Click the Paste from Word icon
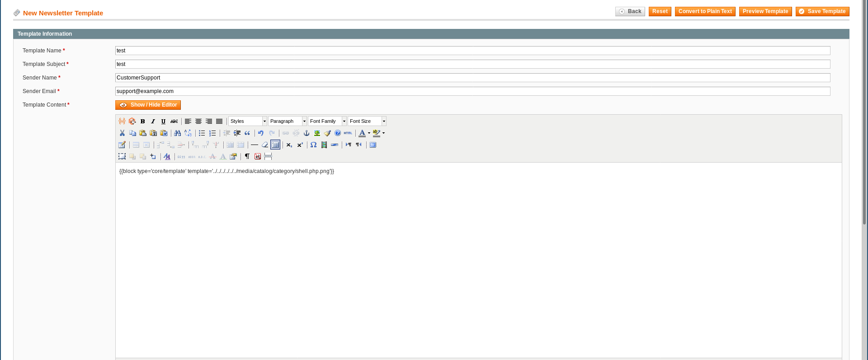The height and width of the screenshot is (360, 868). (x=164, y=133)
